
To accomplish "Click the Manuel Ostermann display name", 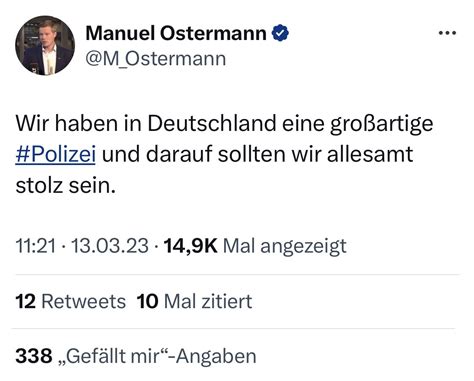I will click(x=176, y=33).
